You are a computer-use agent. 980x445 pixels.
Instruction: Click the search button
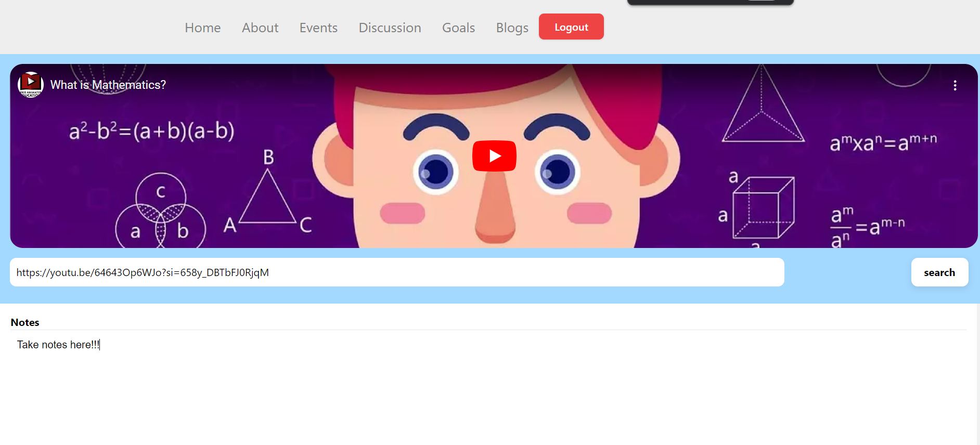click(x=939, y=272)
